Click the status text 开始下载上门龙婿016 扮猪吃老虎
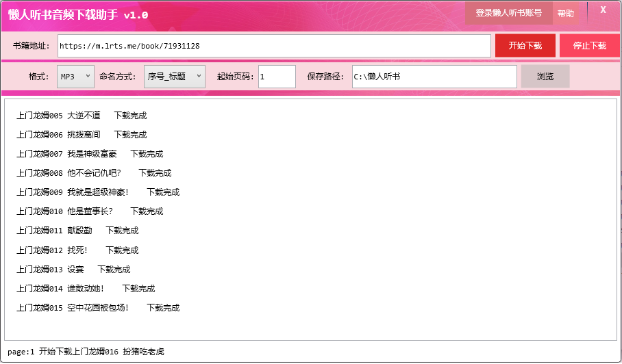The height and width of the screenshot is (364, 622). (101, 352)
